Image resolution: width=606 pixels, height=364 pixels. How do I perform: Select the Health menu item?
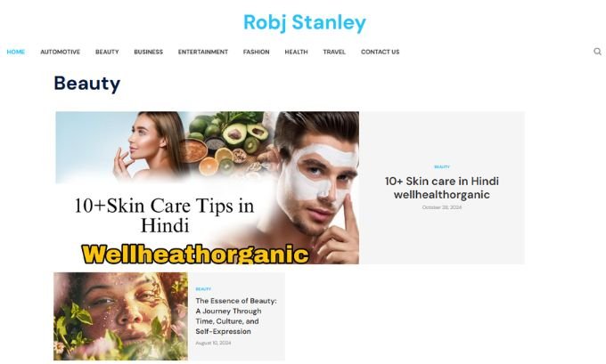(297, 52)
